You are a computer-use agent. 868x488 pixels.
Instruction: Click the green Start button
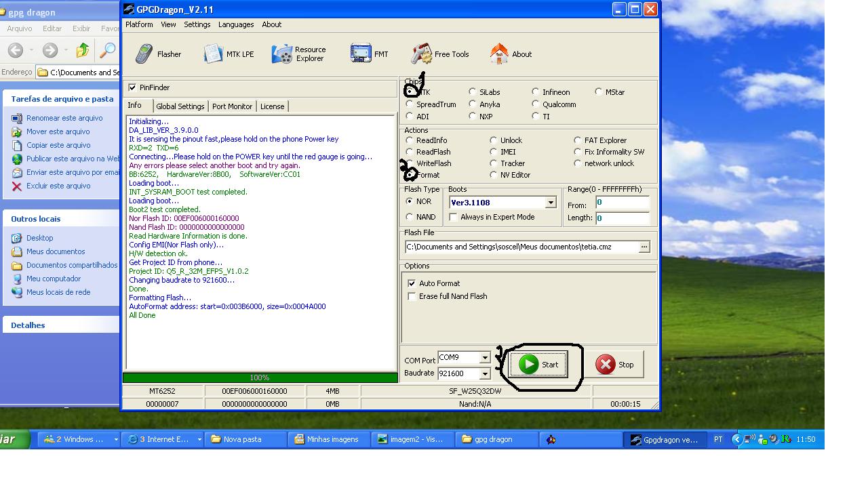point(538,365)
